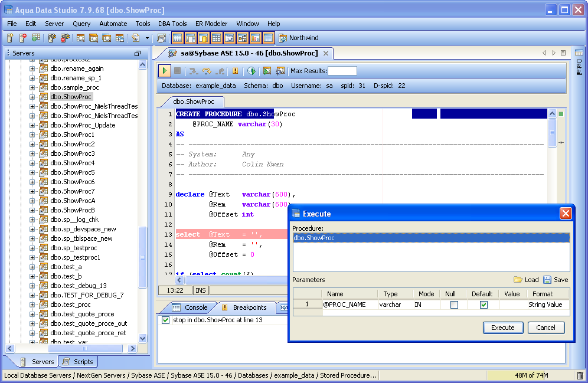Click the exclamation breakpoint icon in debug toolbar
588x383 pixels.
point(235,71)
